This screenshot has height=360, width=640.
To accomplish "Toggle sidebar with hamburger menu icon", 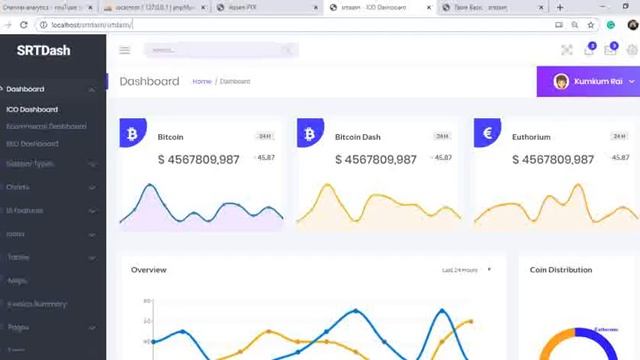I will [x=125, y=50].
